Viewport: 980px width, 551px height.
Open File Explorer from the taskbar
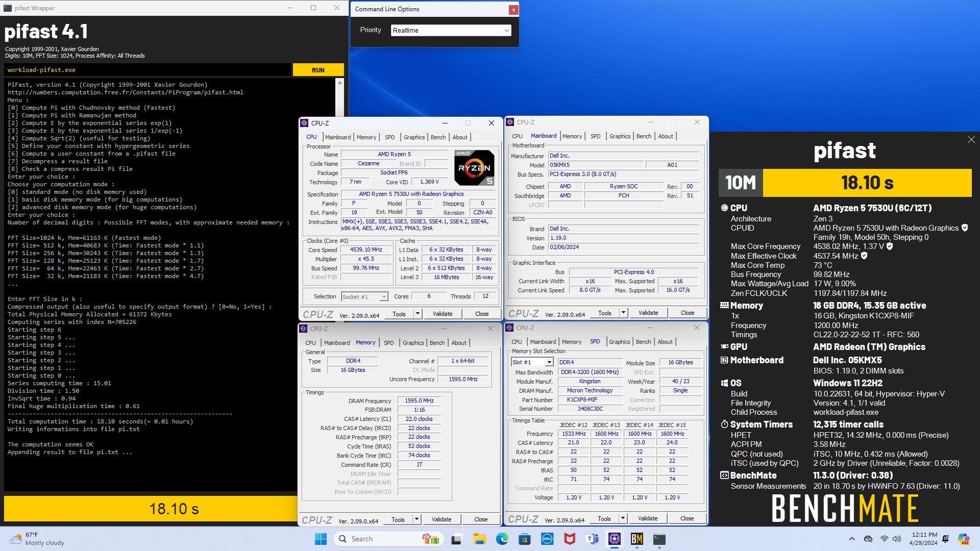click(x=479, y=539)
